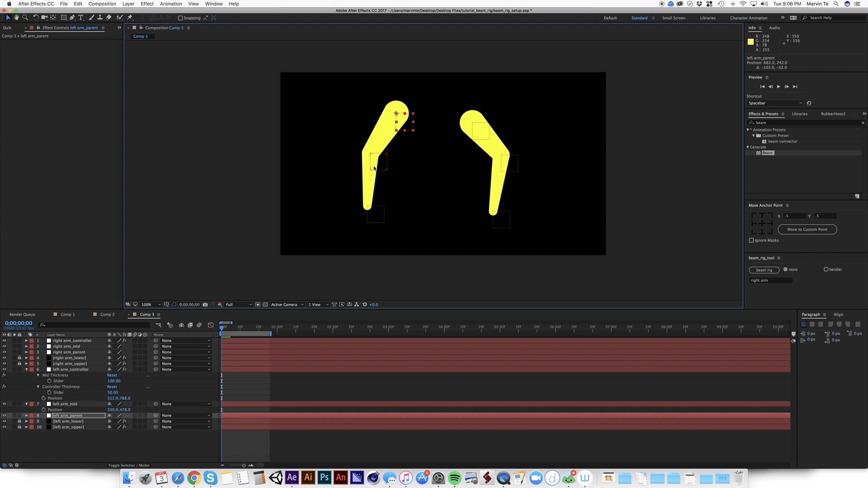
Task: Select the Hand tool
Action: (x=16, y=18)
